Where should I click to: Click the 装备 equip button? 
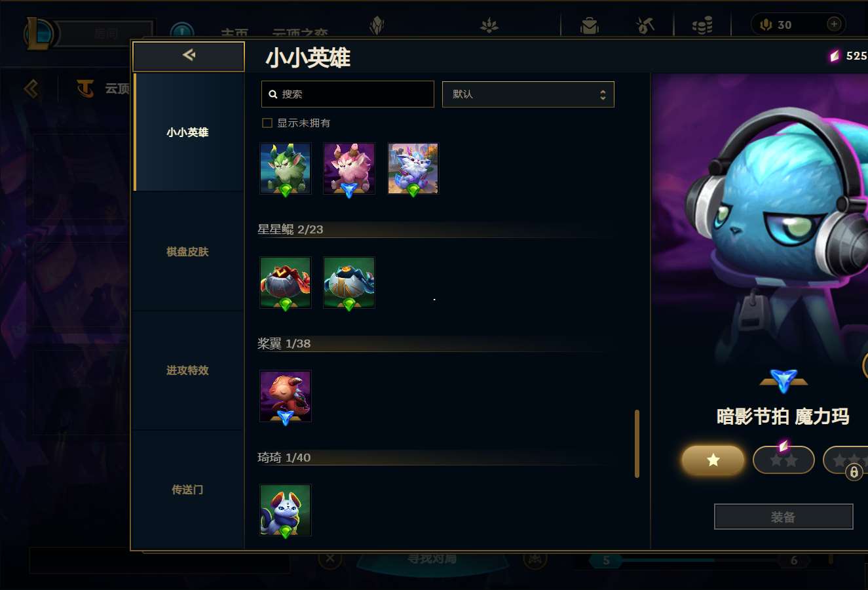pos(783,517)
